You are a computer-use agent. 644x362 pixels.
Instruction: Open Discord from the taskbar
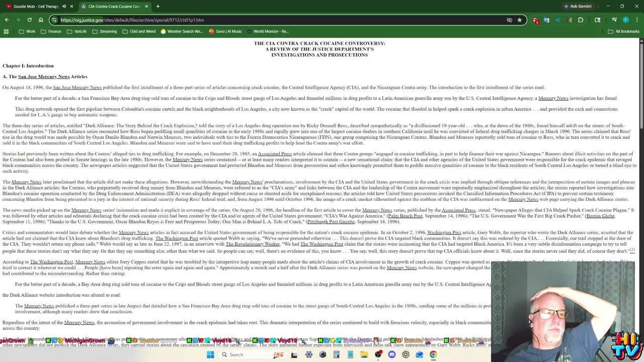click(x=392, y=354)
